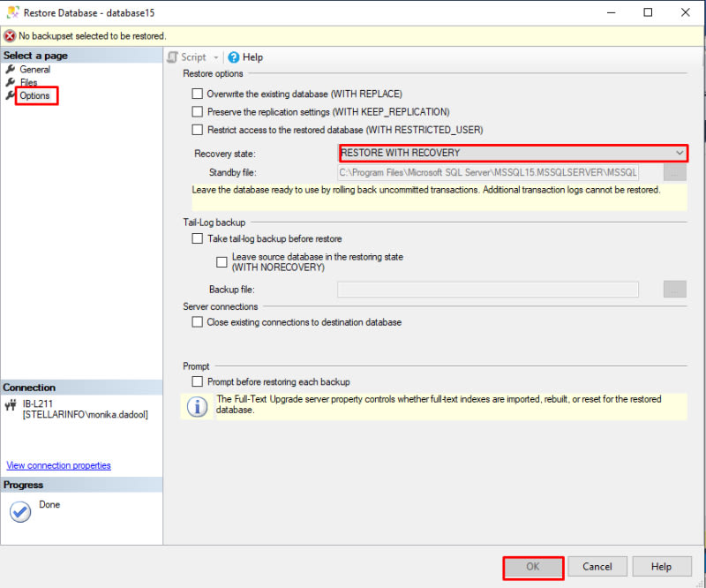Image resolution: width=706 pixels, height=588 pixels.
Task: Click the Script toolbar icon
Action: [173, 57]
